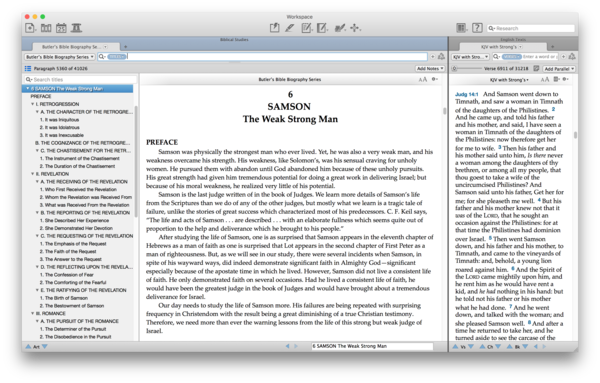This screenshot has height=383, width=600.
Task: Collapse the II. REVELATION tree section
Action: pos(33,174)
